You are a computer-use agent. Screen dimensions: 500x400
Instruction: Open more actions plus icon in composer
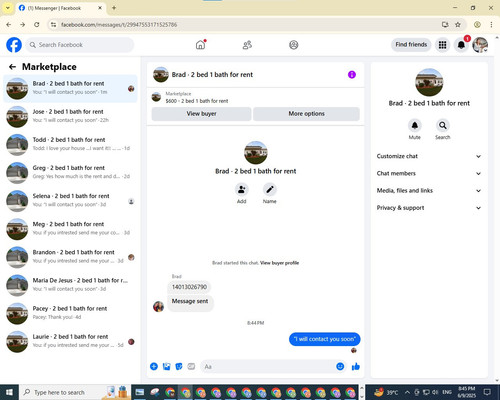[x=154, y=367]
